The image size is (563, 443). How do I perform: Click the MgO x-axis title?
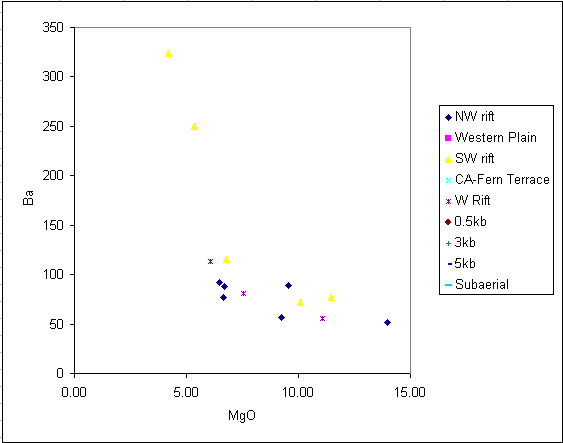click(242, 415)
